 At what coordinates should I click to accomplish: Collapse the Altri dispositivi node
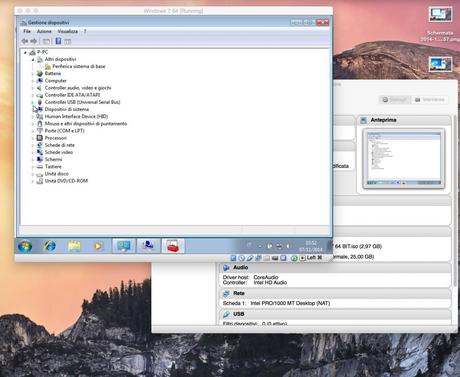coord(33,59)
